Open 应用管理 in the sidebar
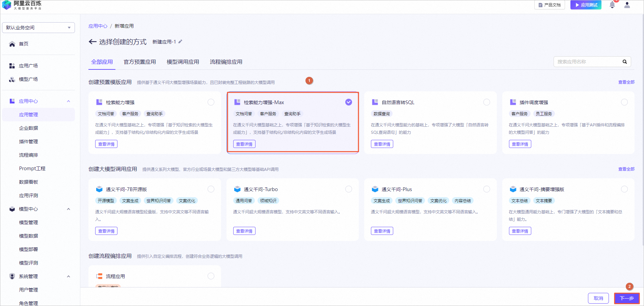Screen dimensions: 644x306 click(38, 115)
